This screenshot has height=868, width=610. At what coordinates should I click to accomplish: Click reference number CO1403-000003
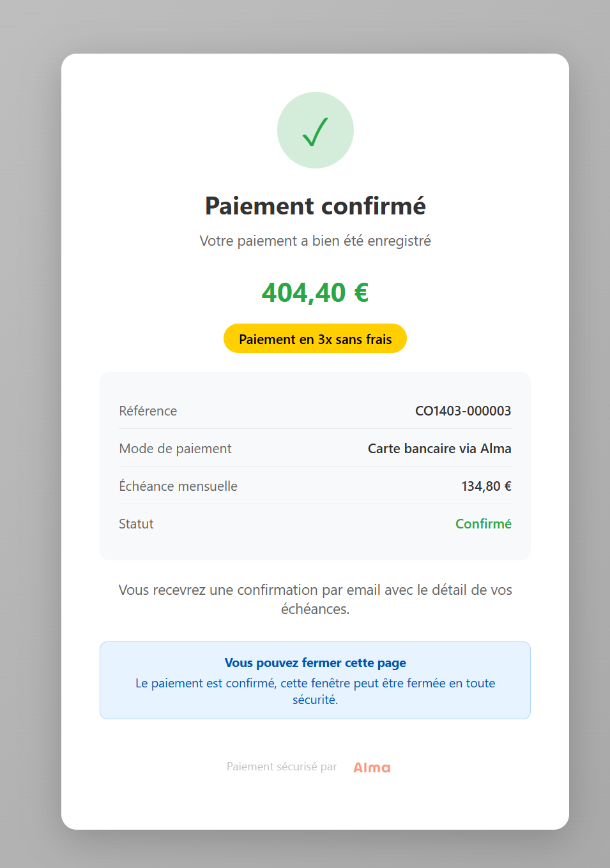coord(462,411)
